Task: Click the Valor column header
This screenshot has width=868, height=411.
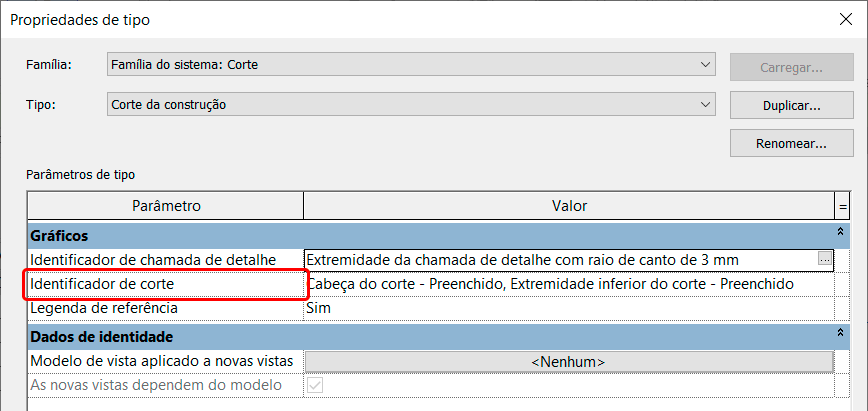Action: 569,207
